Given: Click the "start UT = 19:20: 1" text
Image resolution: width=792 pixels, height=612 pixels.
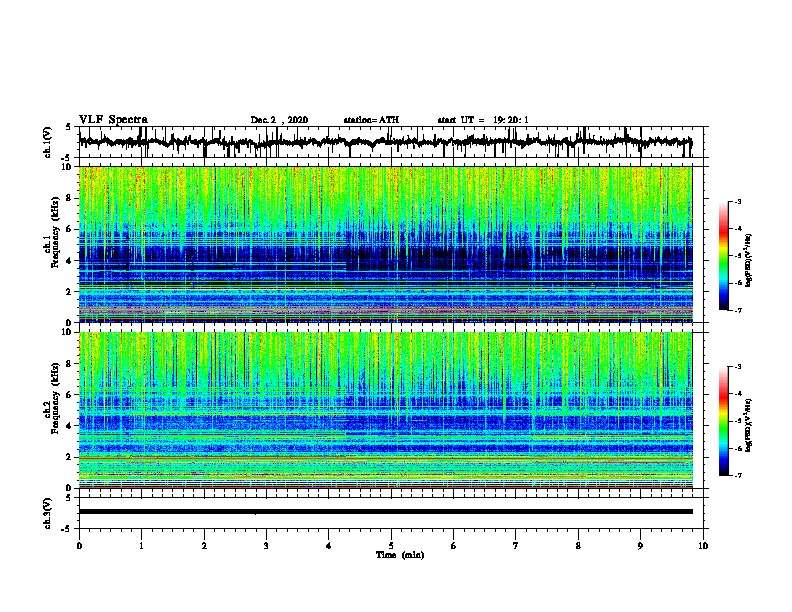Looking at the screenshot, I should [x=483, y=120].
